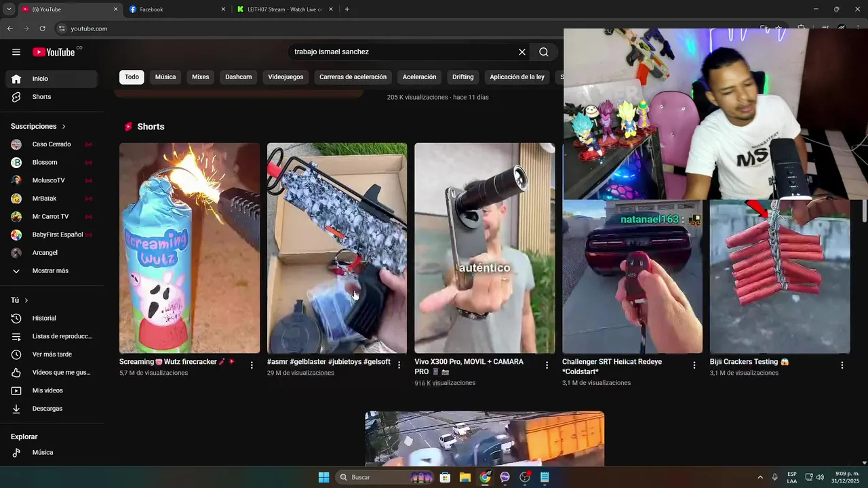This screenshot has height=488, width=868.
Task: Switch to the LEITH07 Stream browser tab
Action: click(285, 9)
